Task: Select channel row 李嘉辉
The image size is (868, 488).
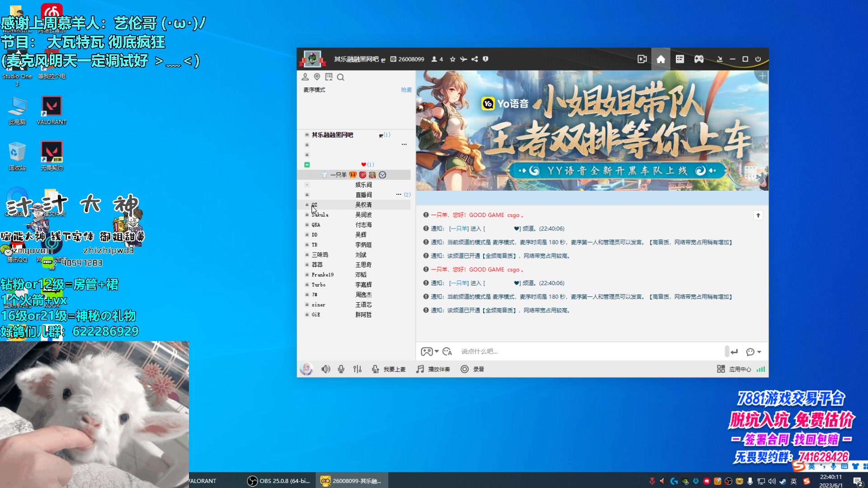Action: (x=354, y=285)
